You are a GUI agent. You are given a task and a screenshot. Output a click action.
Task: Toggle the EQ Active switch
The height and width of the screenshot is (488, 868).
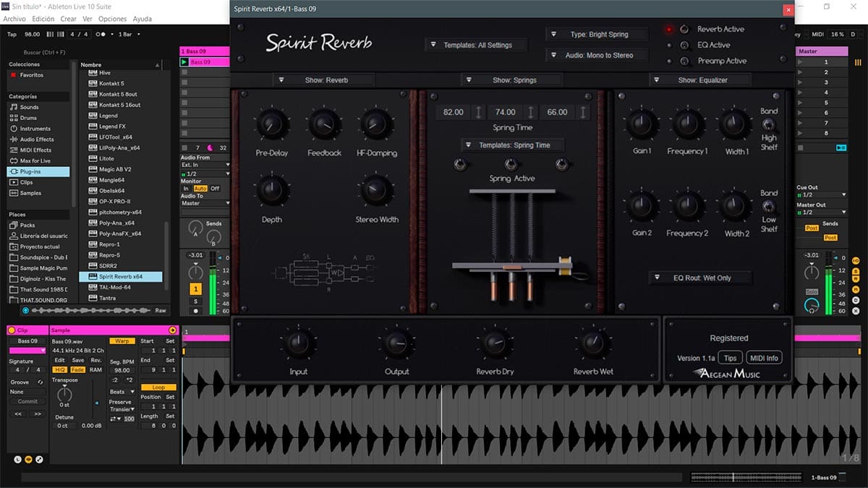click(x=684, y=45)
